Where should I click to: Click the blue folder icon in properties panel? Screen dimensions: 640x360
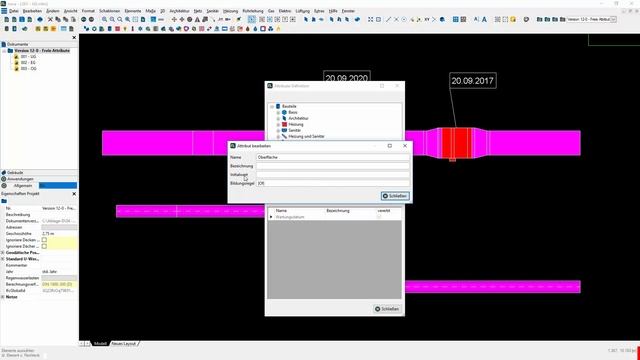(4, 201)
